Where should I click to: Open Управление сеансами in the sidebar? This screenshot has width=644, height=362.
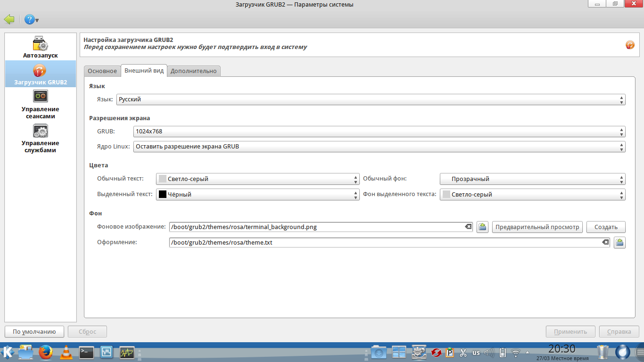(41, 105)
